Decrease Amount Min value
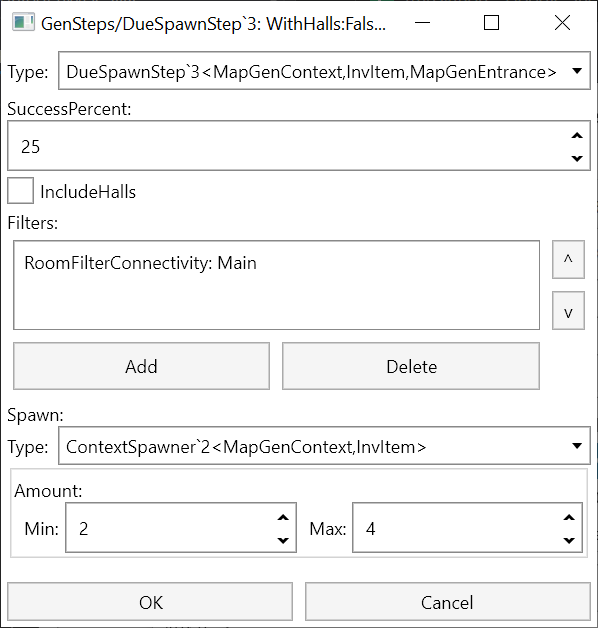Viewport: 598px width, 628px height. 283,540
